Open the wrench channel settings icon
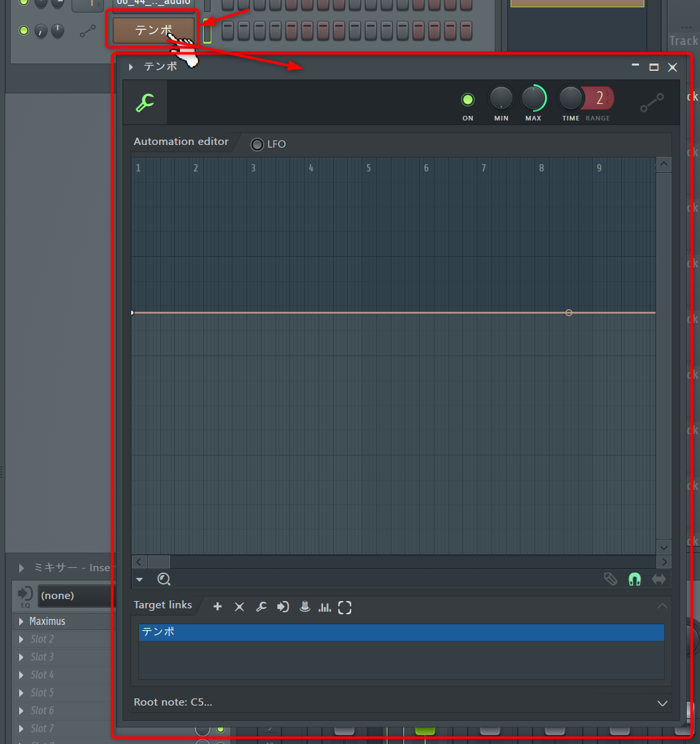700x744 pixels. 144,103
